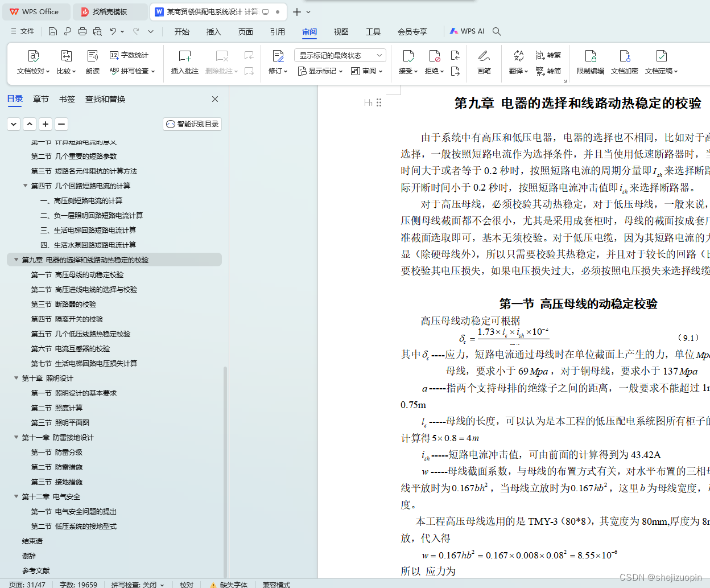710x588 pixels.
Task: Convert text with 转繁 button
Action: pyautogui.click(x=548, y=55)
